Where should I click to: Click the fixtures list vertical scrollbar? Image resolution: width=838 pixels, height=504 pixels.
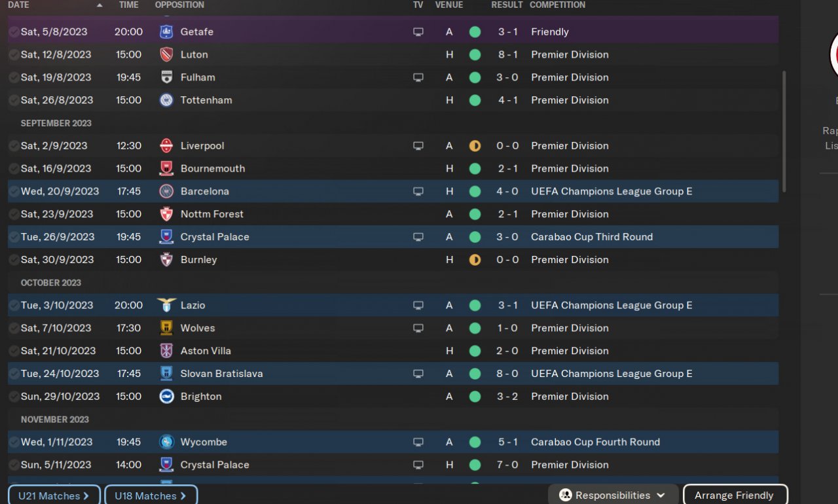click(784, 131)
